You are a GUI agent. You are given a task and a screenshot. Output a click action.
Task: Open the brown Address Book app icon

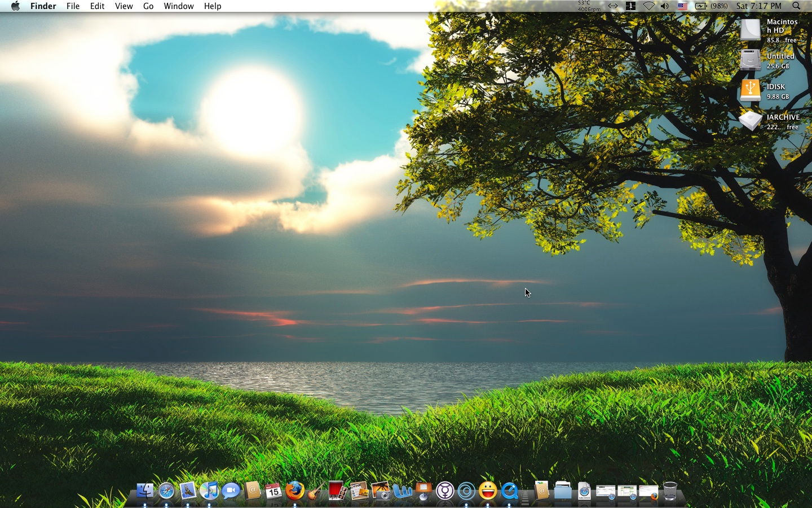(252, 491)
